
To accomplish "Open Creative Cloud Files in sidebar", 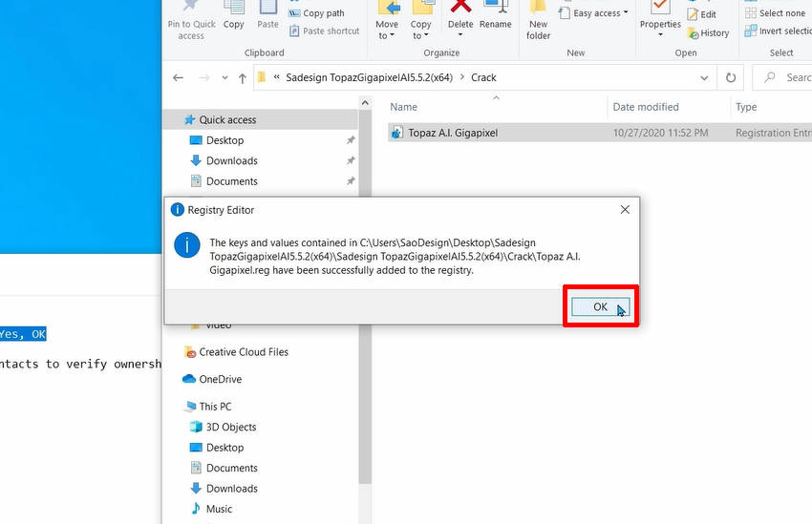I will click(244, 352).
